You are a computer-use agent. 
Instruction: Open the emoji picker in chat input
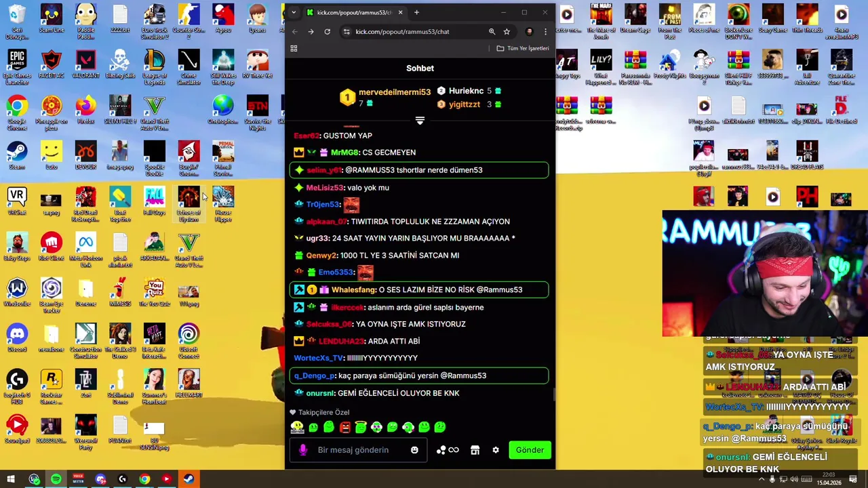click(x=414, y=450)
